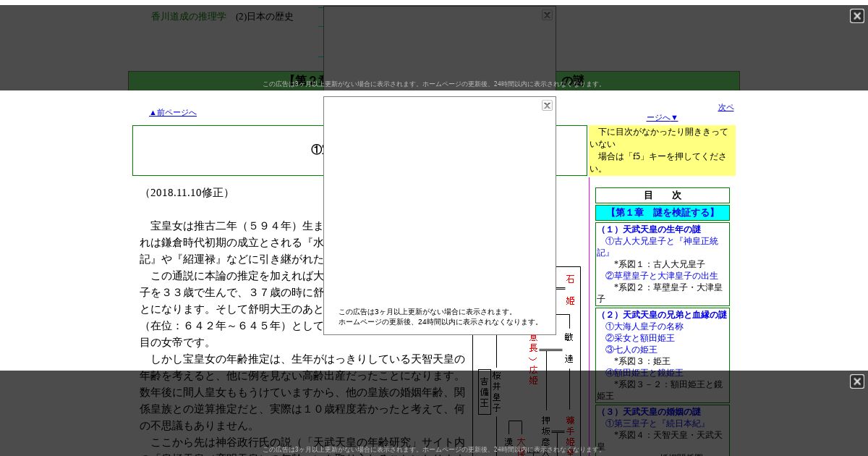Image resolution: width=868 pixels, height=456 pixels.
Task: Click ad notice text in center popup
Action: [439, 317]
